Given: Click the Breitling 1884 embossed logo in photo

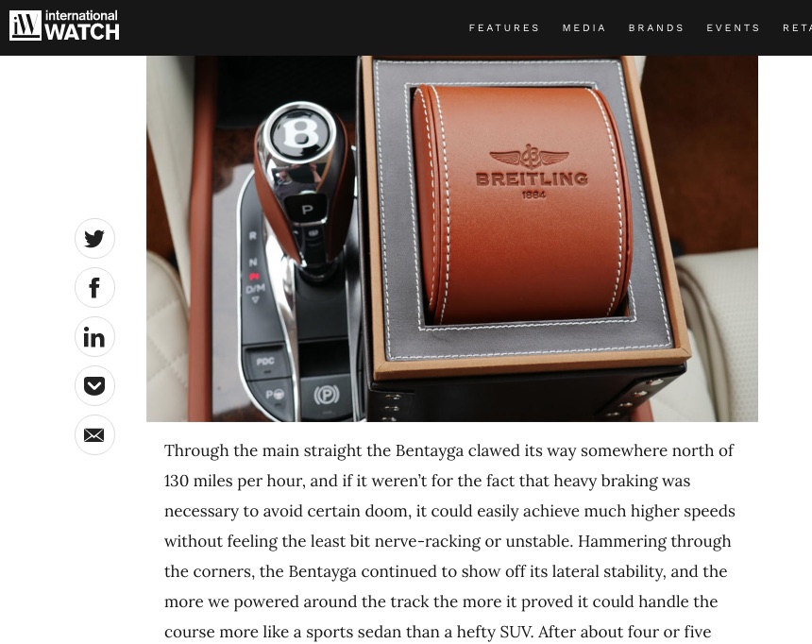Looking at the screenshot, I should point(532,173).
